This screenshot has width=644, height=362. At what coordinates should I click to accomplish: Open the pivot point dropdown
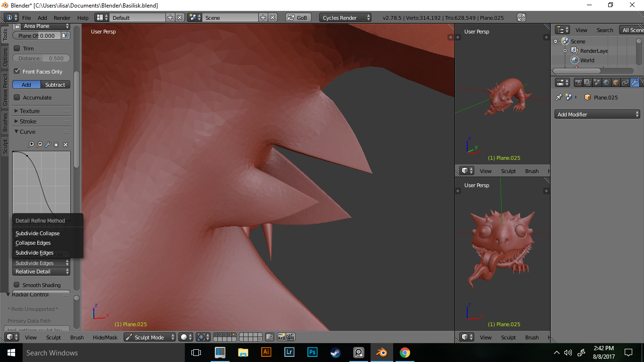tap(203, 337)
